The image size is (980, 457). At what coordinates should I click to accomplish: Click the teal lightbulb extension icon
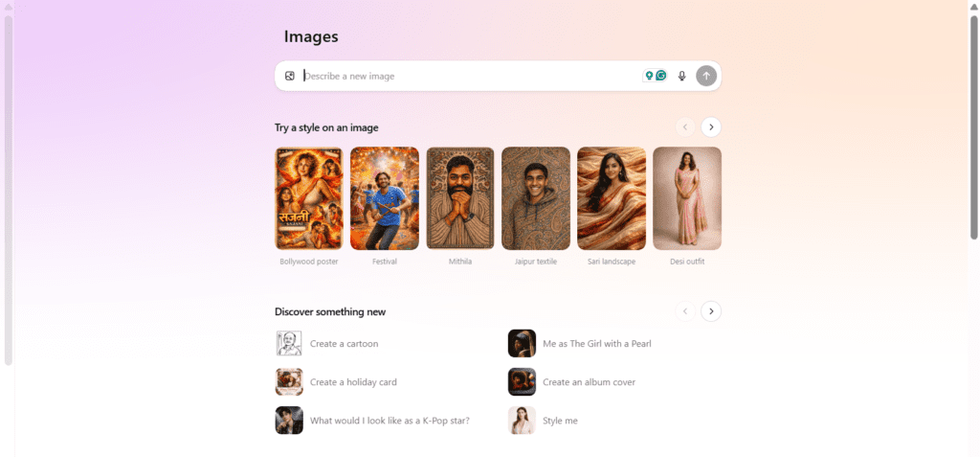649,76
